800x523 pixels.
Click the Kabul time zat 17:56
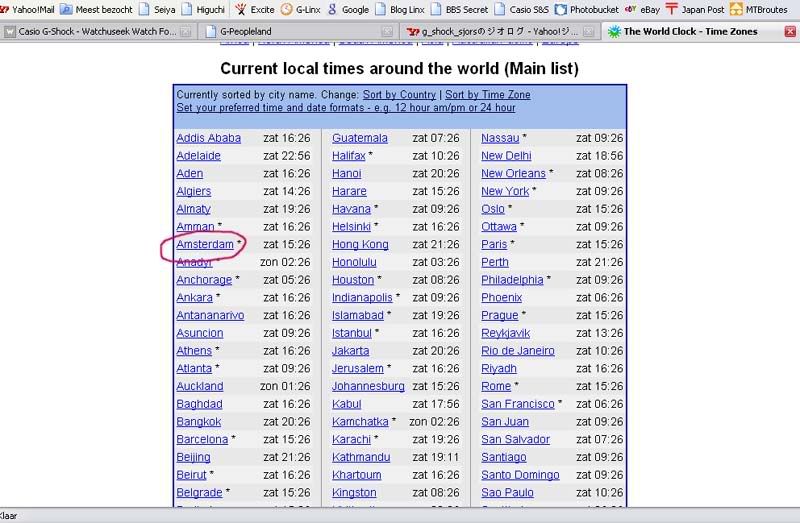tap(436, 404)
